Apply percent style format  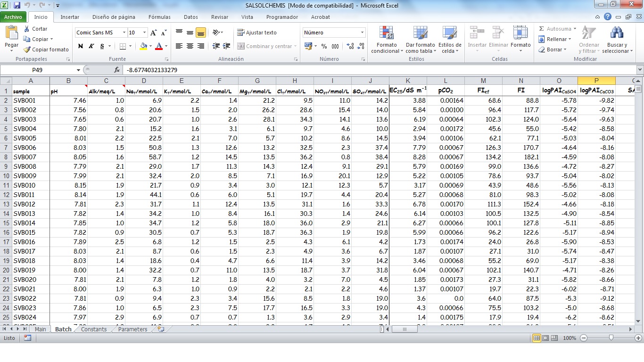tap(324, 46)
